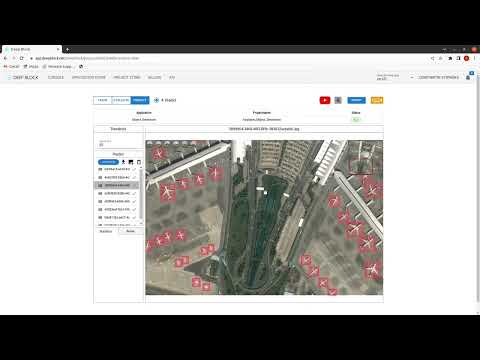
Task: Click the gray square icon beside YouTube button
Action: 338,100
